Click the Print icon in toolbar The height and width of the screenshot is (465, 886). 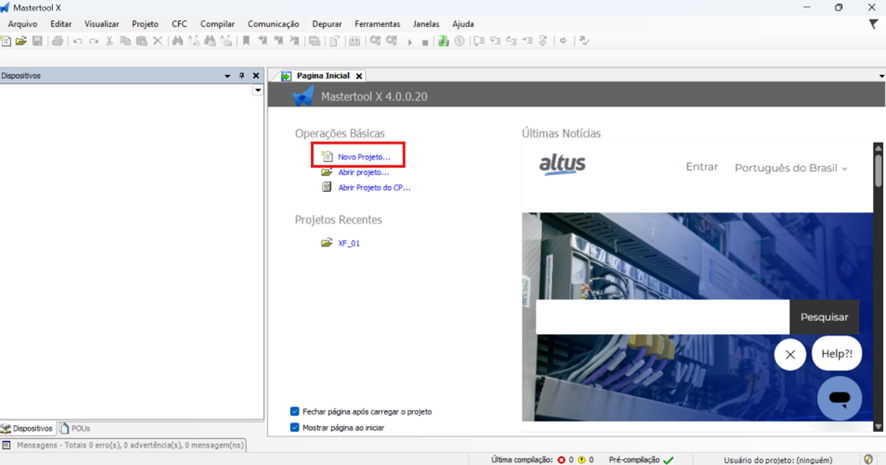(x=57, y=41)
